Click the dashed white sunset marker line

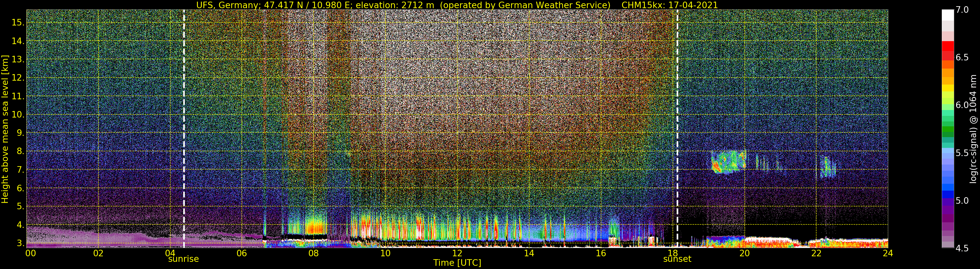pyautogui.click(x=677, y=129)
